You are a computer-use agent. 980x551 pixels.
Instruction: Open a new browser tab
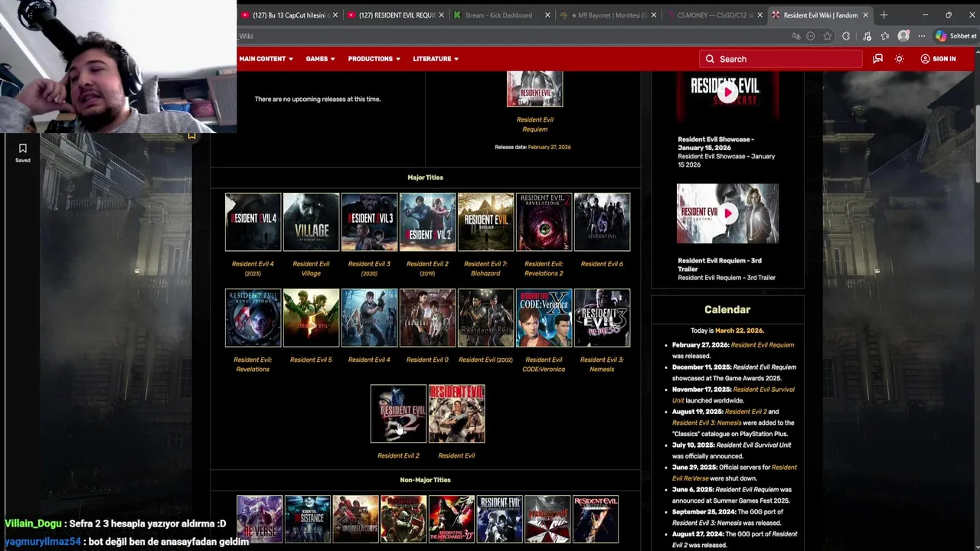pyautogui.click(x=884, y=15)
